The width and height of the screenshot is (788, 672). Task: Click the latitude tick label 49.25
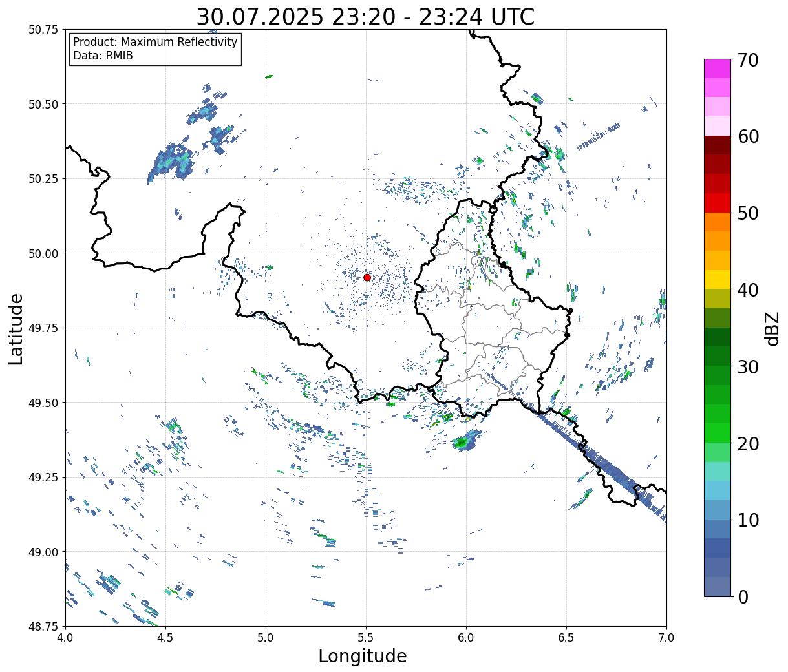(x=43, y=478)
